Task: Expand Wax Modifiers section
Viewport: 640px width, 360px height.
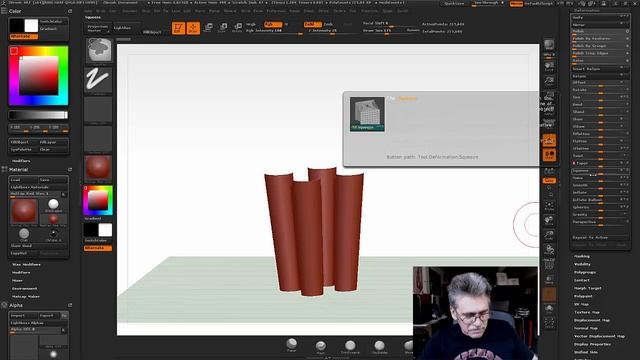Action: [26, 264]
